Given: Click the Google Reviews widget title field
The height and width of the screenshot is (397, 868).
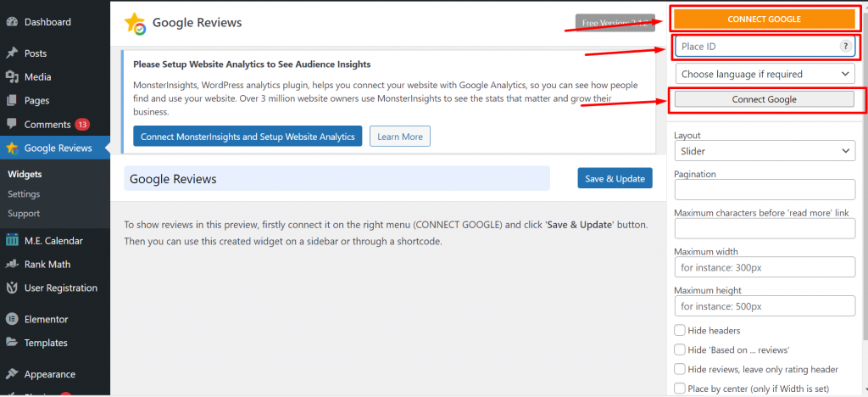Looking at the screenshot, I should 337,179.
